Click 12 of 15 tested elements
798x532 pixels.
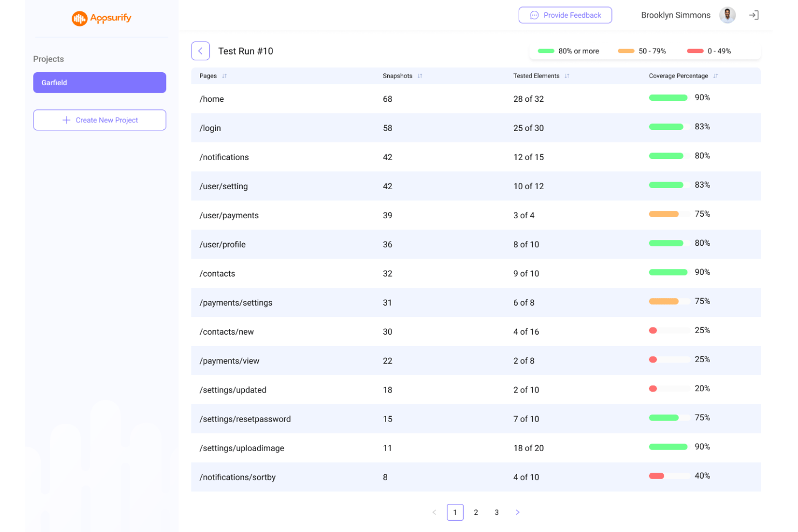click(x=528, y=157)
